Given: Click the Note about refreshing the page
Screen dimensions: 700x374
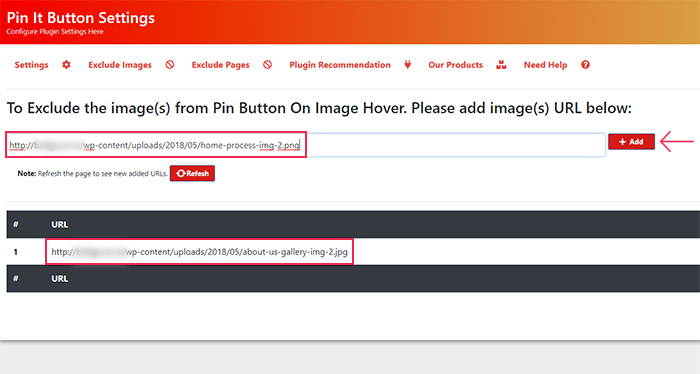Looking at the screenshot, I should [x=92, y=174].
